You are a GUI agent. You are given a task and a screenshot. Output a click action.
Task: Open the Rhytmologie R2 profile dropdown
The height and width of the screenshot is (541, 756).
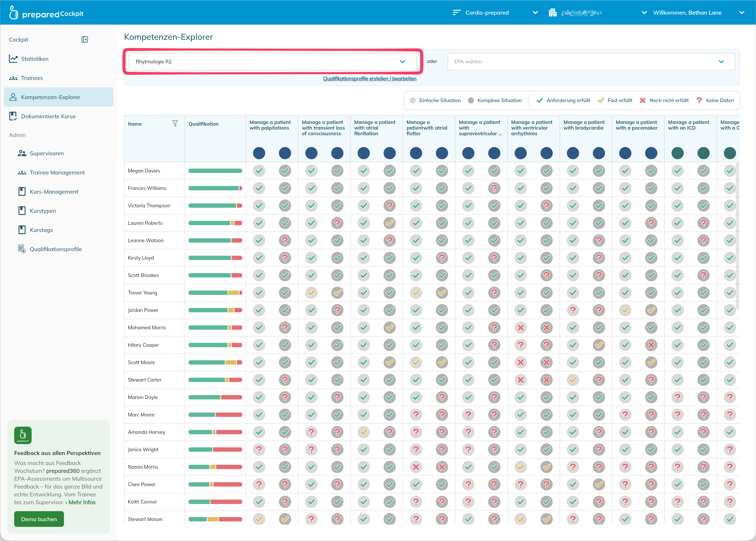tap(273, 62)
